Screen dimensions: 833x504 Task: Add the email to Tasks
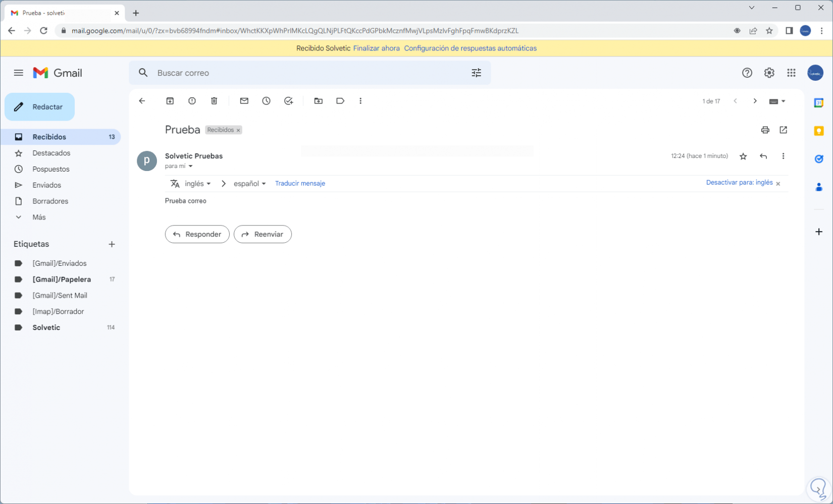pos(288,101)
